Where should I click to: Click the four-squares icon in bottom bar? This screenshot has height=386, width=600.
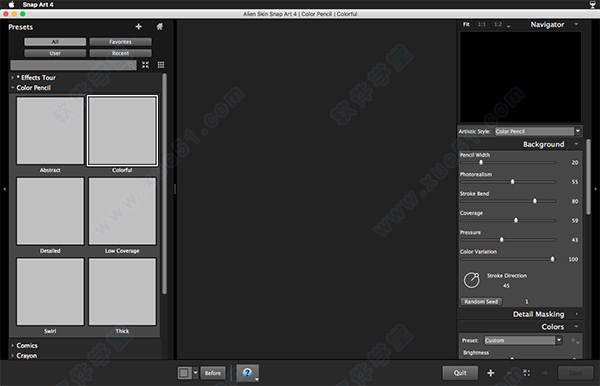(527, 373)
